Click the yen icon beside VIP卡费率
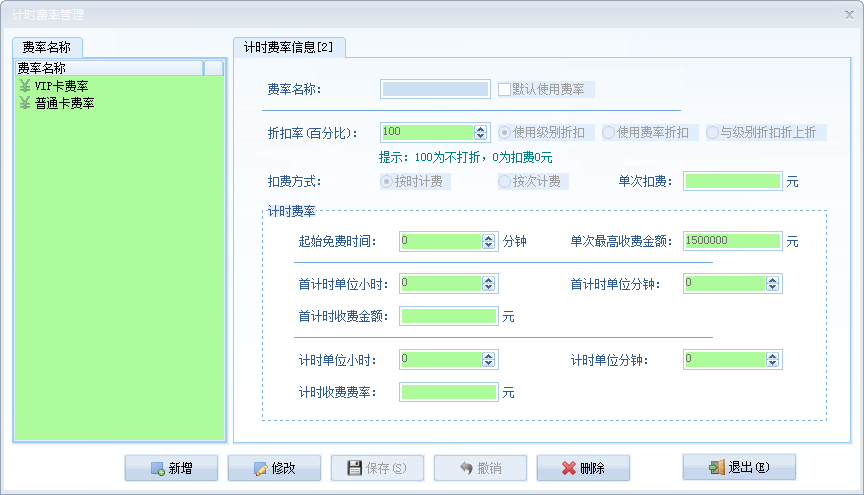 tap(25, 85)
